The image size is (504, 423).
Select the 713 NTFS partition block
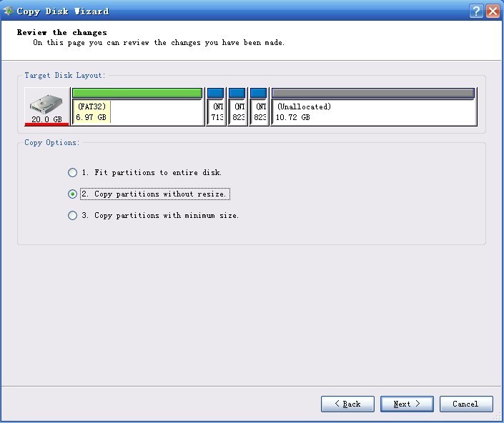click(216, 106)
